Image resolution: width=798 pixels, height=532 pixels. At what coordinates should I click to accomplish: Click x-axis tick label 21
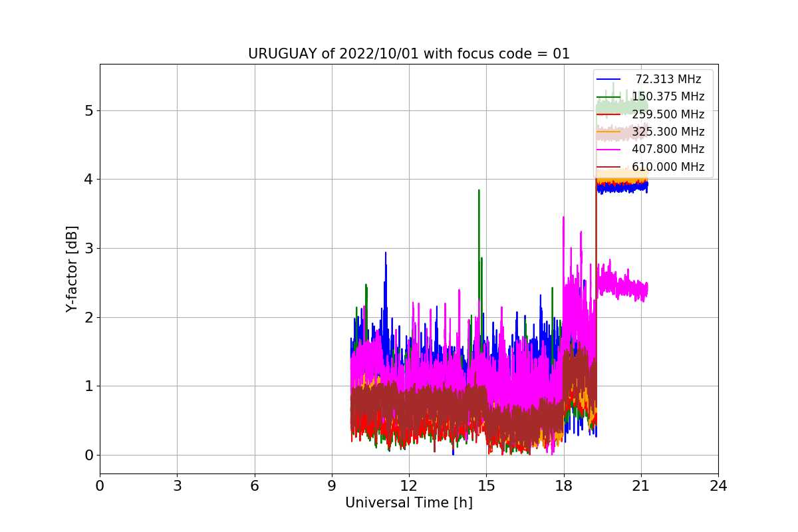[641, 486]
